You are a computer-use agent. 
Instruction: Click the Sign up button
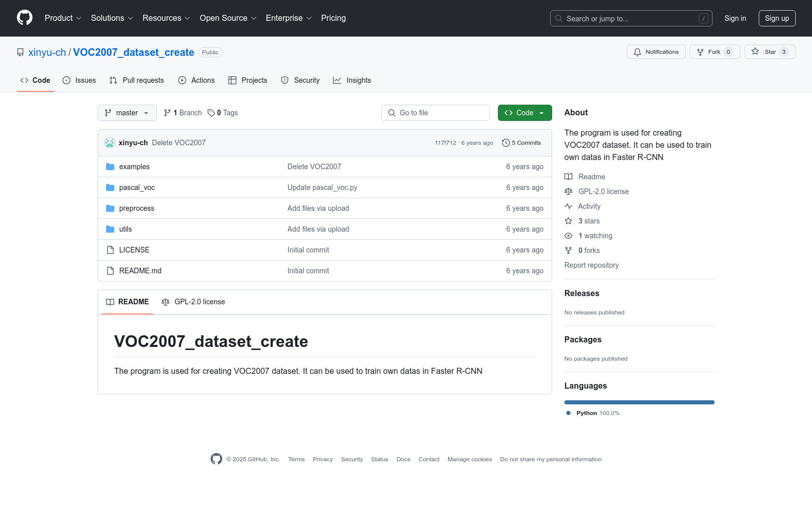click(777, 18)
